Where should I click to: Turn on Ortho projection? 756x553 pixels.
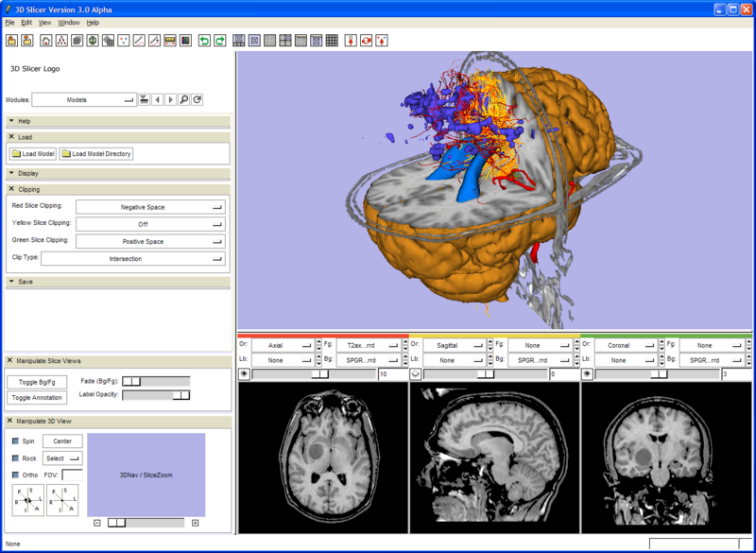[15, 475]
